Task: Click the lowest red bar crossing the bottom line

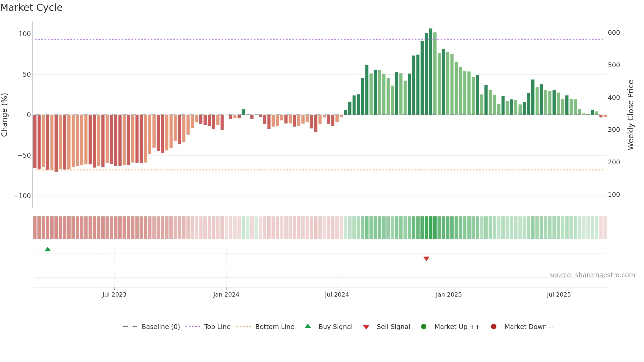Action: tap(56, 143)
